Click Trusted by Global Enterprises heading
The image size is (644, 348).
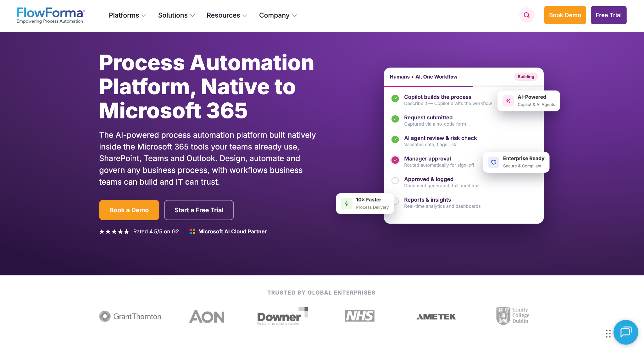point(321,292)
